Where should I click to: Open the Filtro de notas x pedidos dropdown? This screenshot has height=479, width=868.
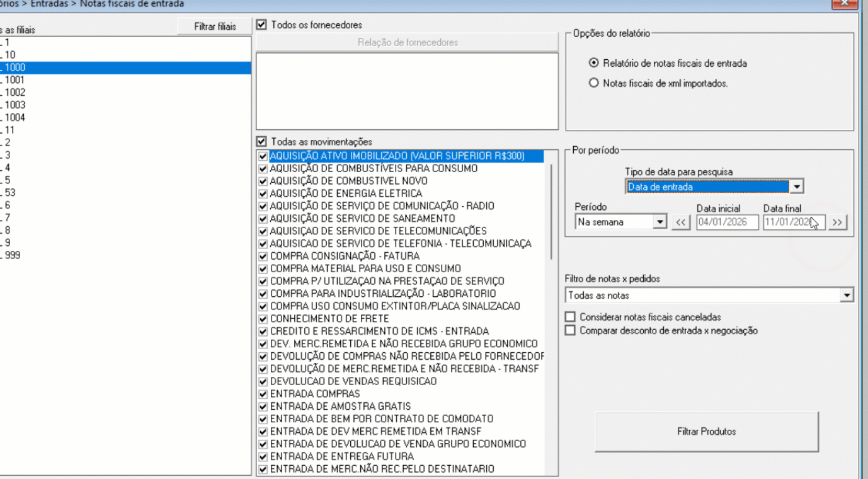coord(847,295)
